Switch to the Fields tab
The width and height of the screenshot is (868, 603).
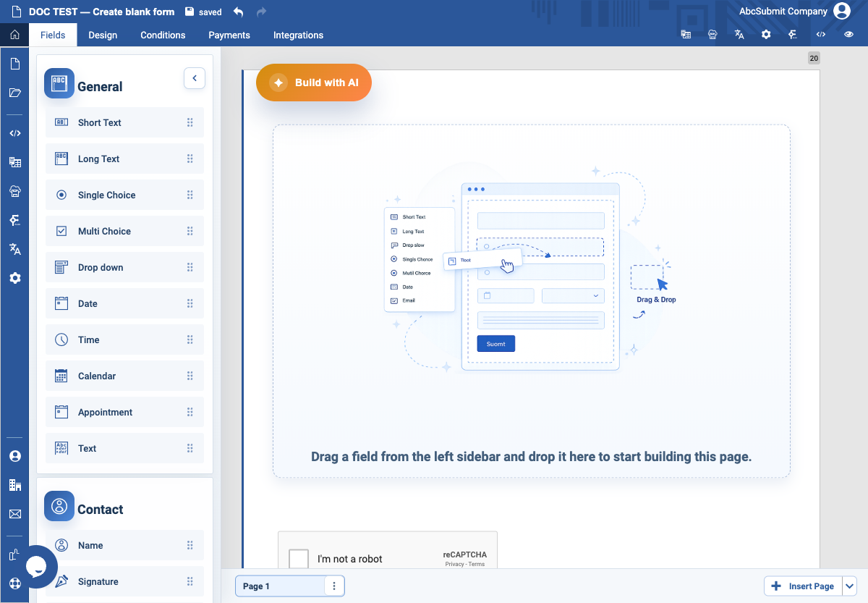click(x=53, y=35)
